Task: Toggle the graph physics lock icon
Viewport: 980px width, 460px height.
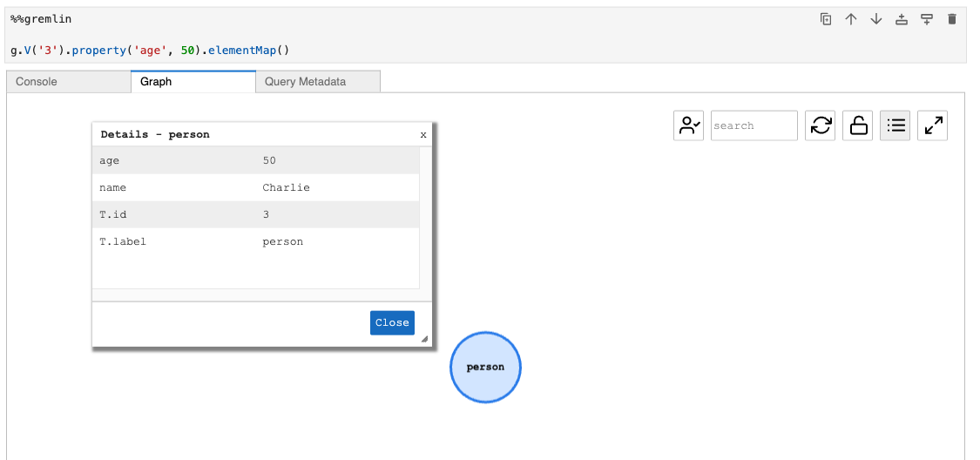Action: 859,125
